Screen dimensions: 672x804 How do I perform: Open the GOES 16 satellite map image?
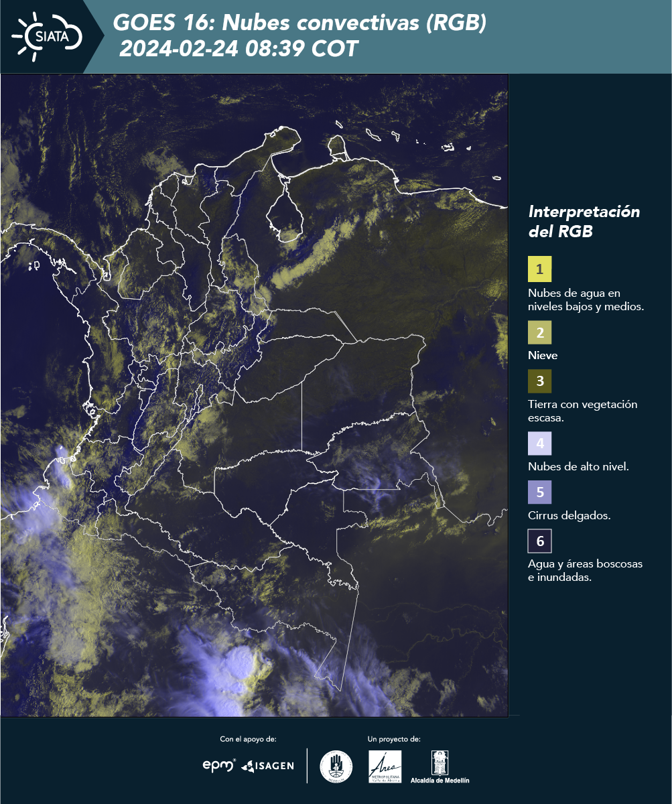click(x=254, y=395)
